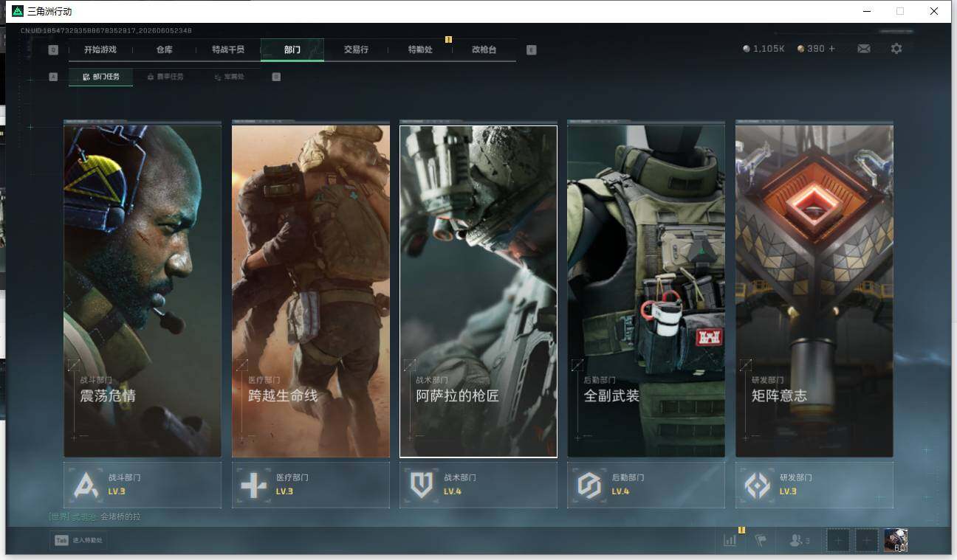Click the flag icon in bottom bar
This screenshot has height=560, width=957.
(x=761, y=540)
